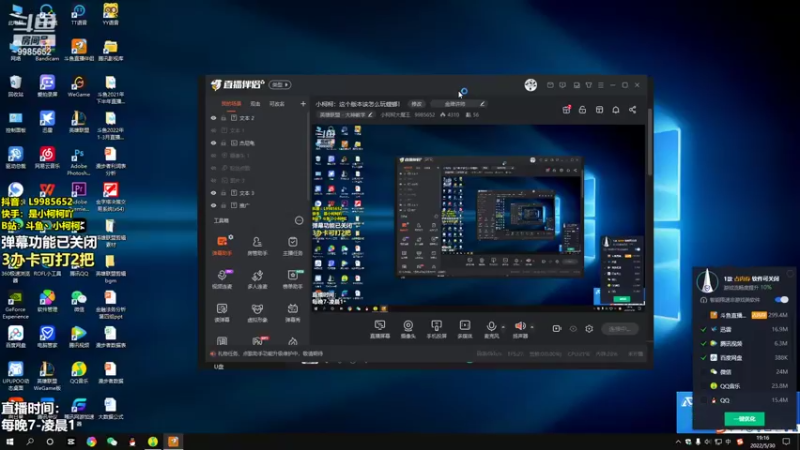Uncheck 迅雷 in the optimizer popup

pyautogui.click(x=704, y=330)
